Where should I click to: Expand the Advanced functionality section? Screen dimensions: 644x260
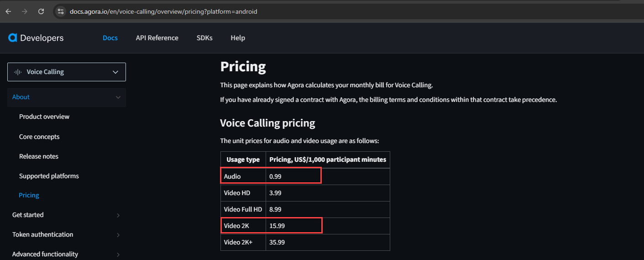click(67, 254)
